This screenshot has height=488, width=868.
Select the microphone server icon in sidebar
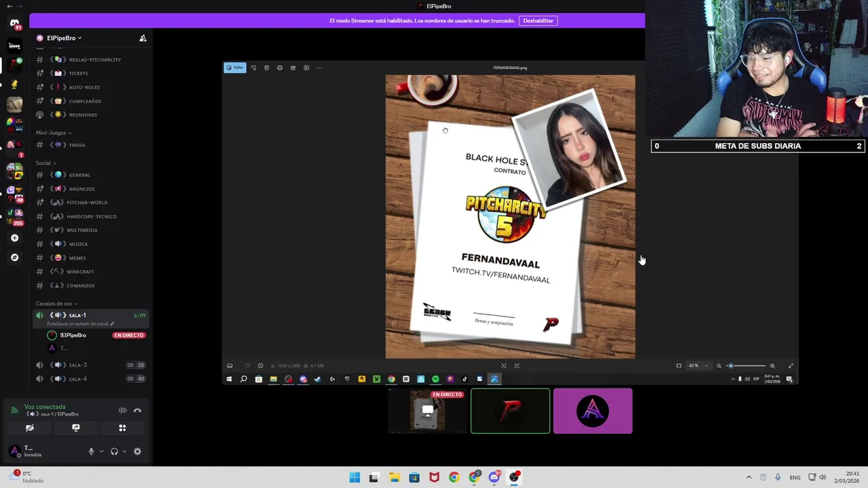[x=15, y=85]
